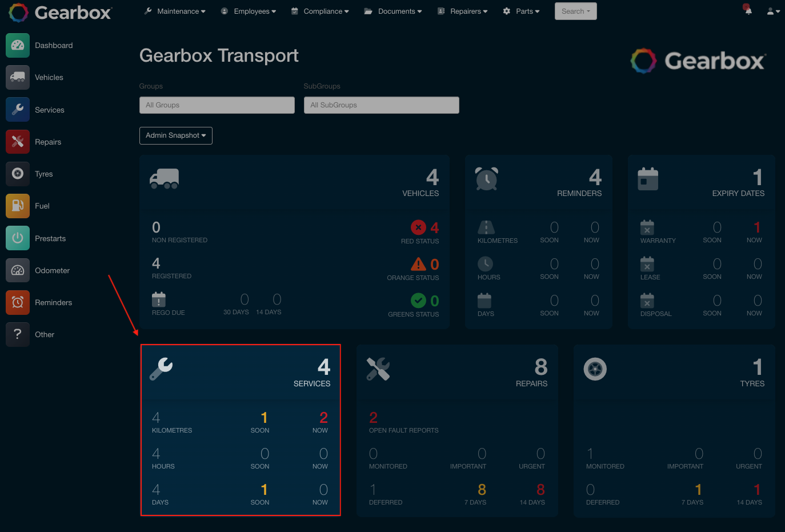Click the Warranty Now count 1
The width and height of the screenshot is (785, 532).
(757, 227)
